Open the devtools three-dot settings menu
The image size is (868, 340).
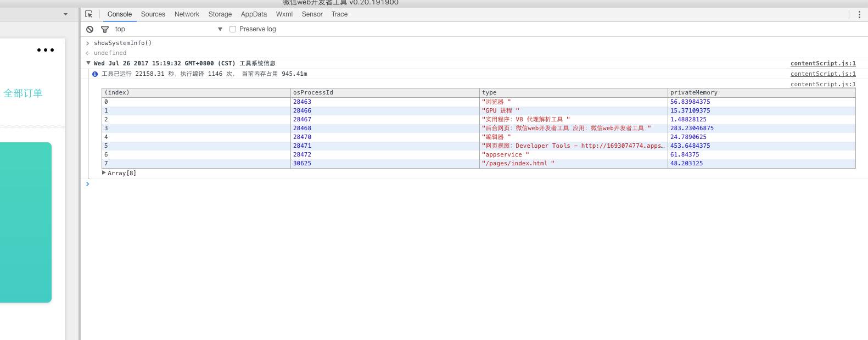859,14
